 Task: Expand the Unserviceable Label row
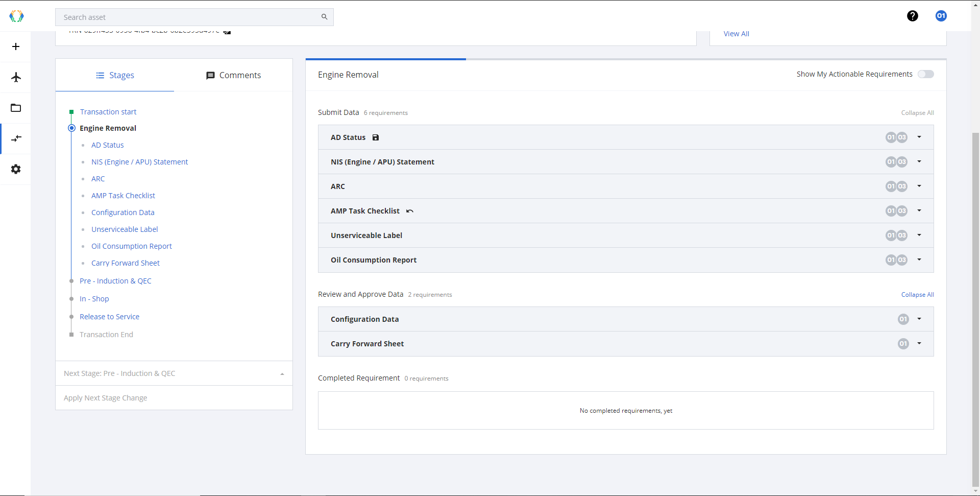[x=919, y=235]
